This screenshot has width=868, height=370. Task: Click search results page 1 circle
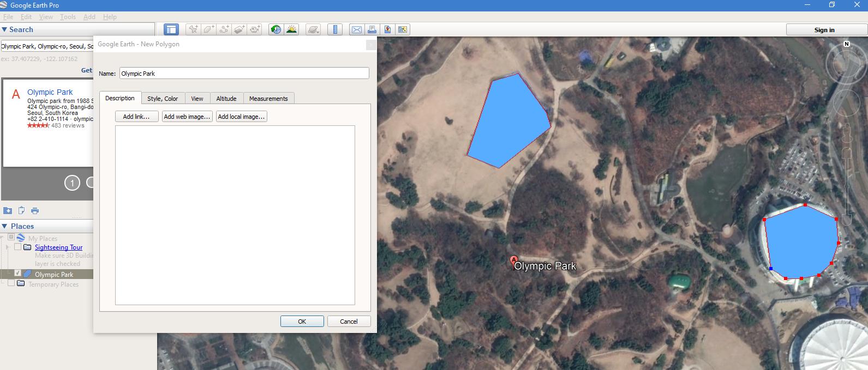72,183
